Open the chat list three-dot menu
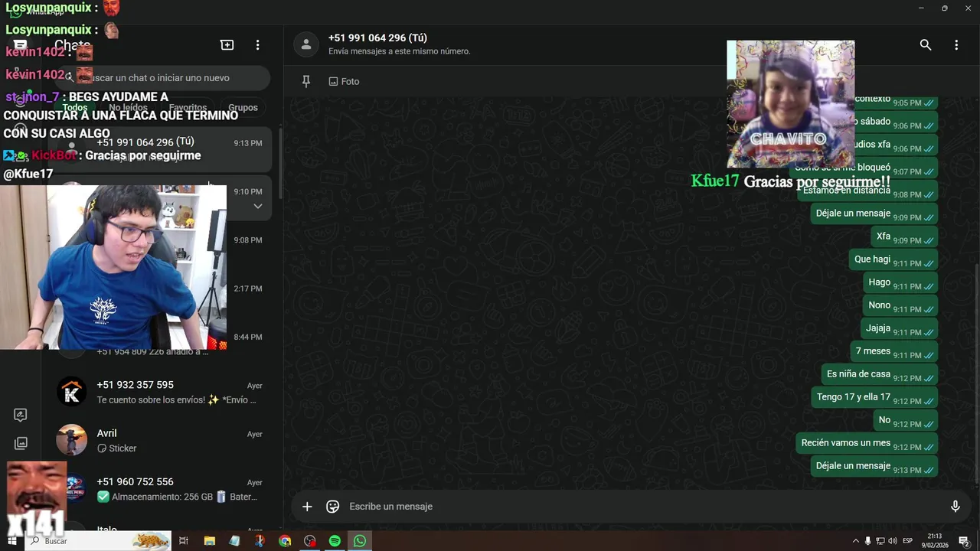 (x=258, y=45)
